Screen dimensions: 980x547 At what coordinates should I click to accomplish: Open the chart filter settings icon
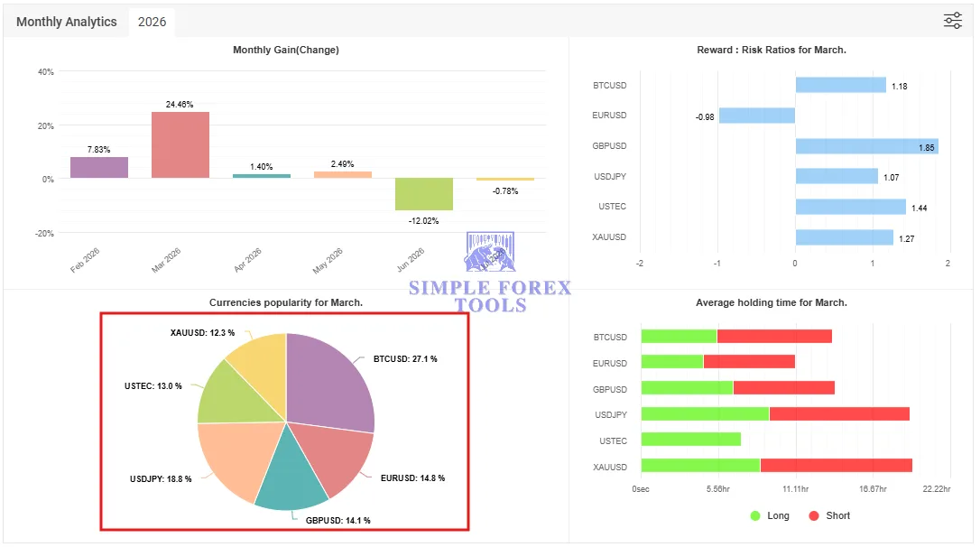tap(953, 21)
